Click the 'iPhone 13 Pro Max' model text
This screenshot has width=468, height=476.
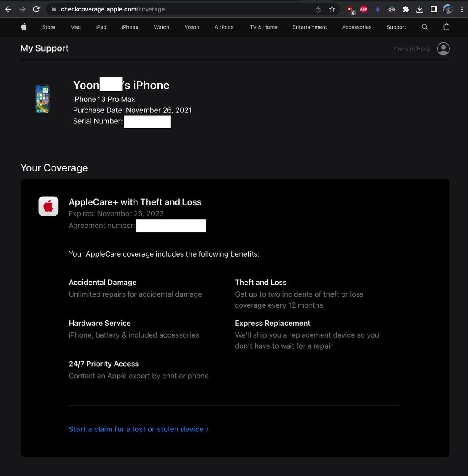104,99
